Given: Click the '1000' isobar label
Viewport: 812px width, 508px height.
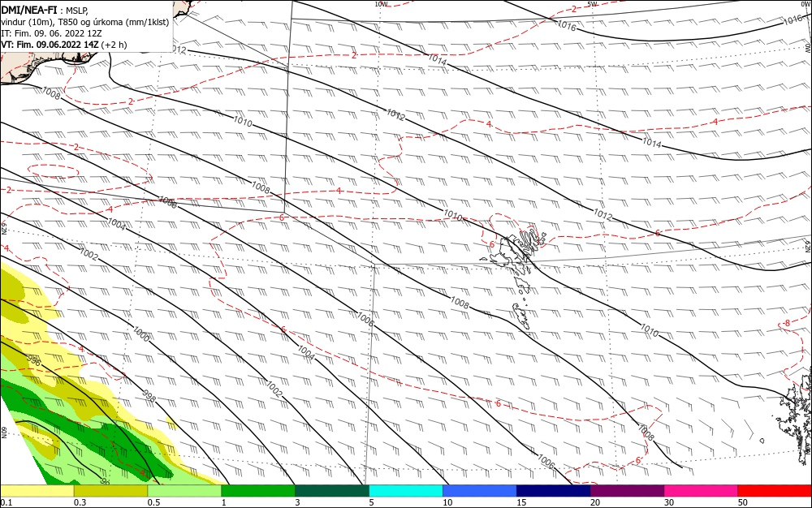Looking at the screenshot, I should click(140, 334).
